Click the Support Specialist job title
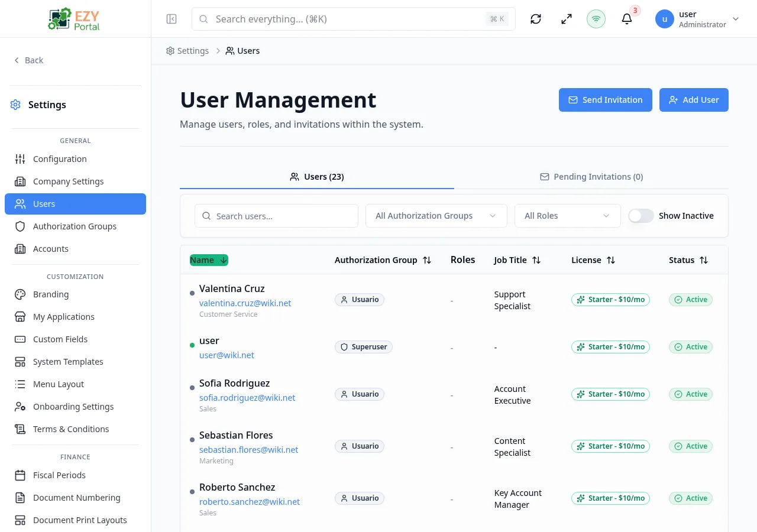 pos(513,300)
